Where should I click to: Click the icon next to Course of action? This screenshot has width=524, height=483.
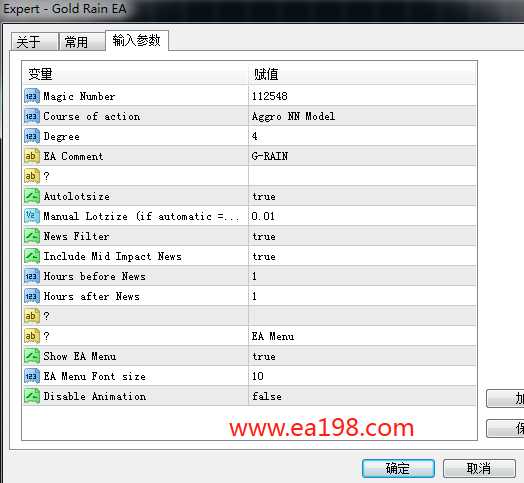(32, 116)
